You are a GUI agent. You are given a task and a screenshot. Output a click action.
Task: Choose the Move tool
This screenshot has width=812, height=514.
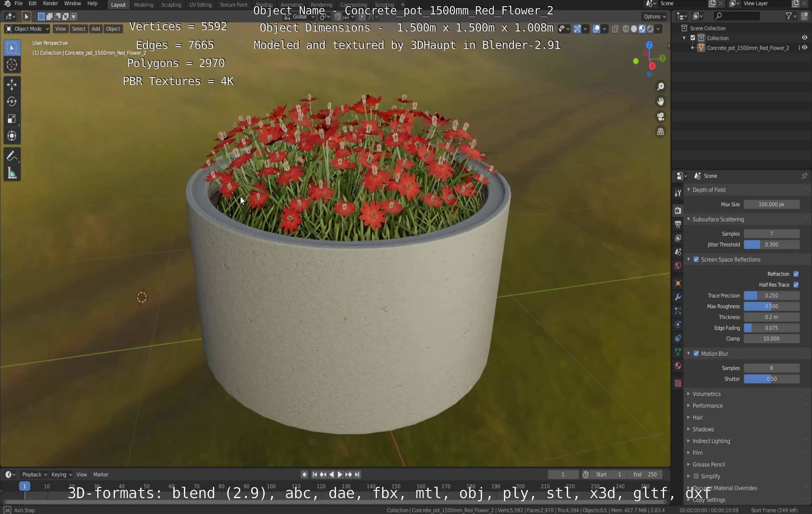(x=12, y=85)
